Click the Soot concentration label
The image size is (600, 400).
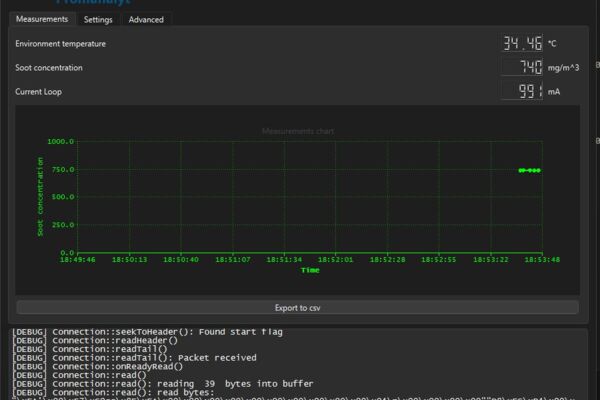point(49,68)
